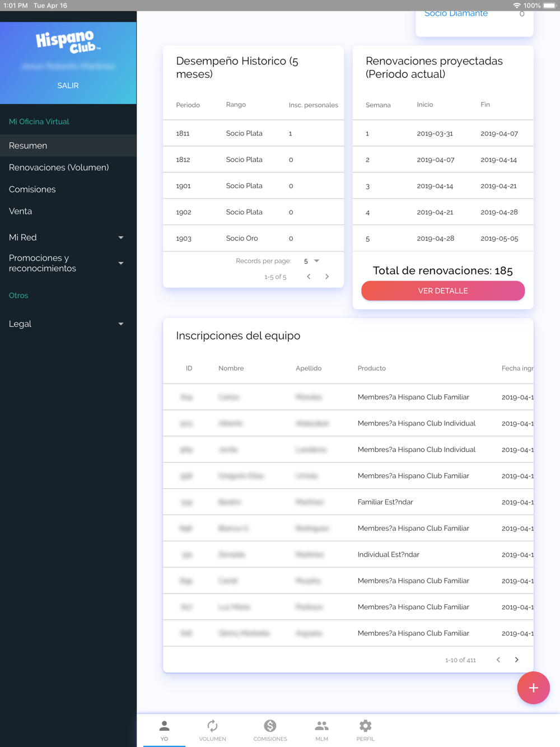560x747 pixels.
Task: Click SALIR to log out
Action: [68, 86]
